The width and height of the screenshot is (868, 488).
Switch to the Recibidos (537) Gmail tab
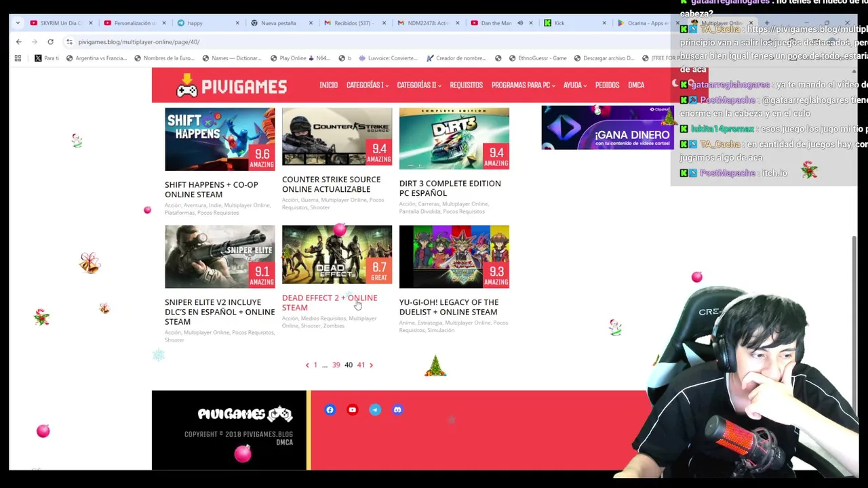355,23
